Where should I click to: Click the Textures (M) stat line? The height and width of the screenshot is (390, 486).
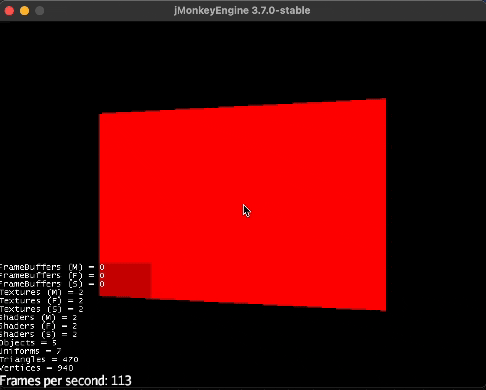(x=42, y=292)
